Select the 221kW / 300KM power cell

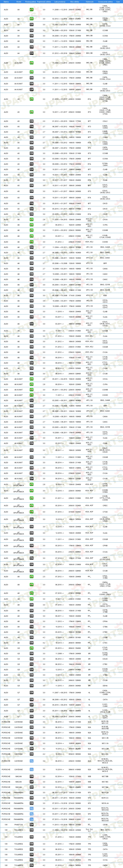click(75, 803)
